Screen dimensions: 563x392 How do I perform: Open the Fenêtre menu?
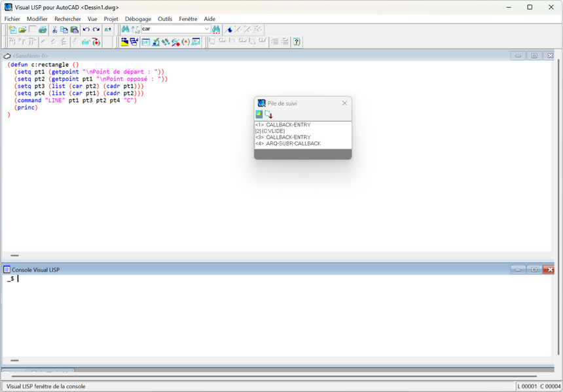pos(189,19)
